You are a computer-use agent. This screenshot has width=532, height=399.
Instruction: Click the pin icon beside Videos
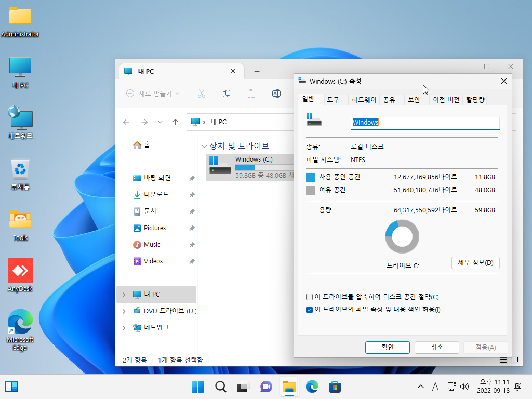(192, 261)
